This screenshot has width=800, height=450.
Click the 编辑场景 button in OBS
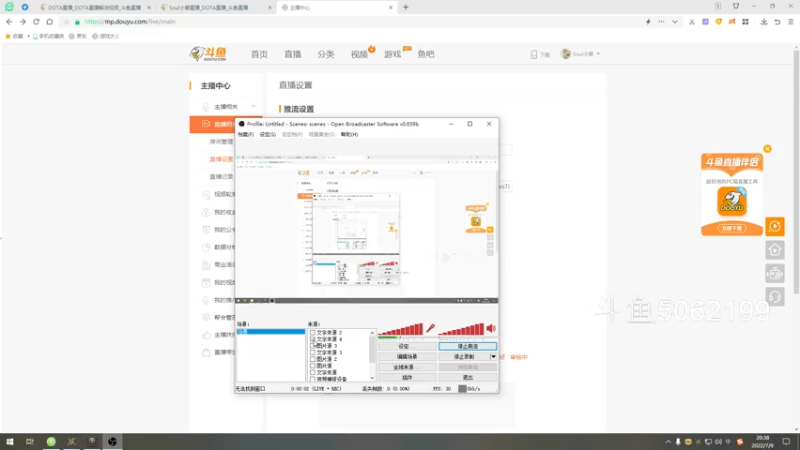click(x=407, y=357)
